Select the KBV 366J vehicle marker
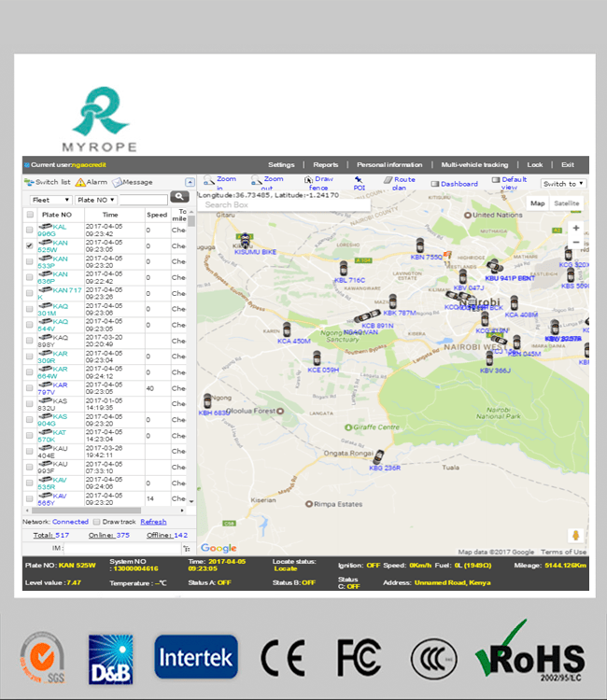This screenshot has width=607, height=700. click(489, 358)
